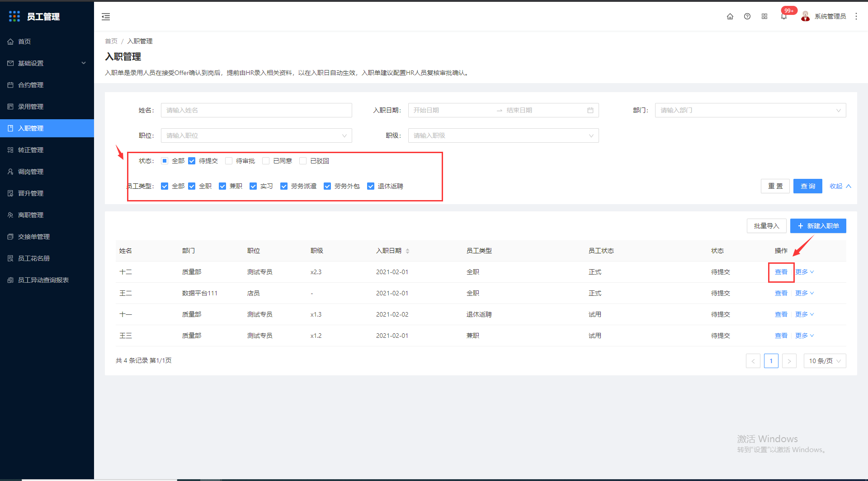Open 更多 dropdown for row 十一
Screen dimensions: 868x481
coord(805,314)
